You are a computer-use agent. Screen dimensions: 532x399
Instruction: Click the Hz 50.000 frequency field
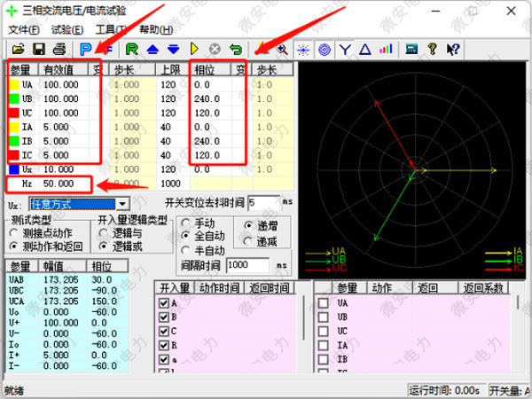[x=64, y=183]
